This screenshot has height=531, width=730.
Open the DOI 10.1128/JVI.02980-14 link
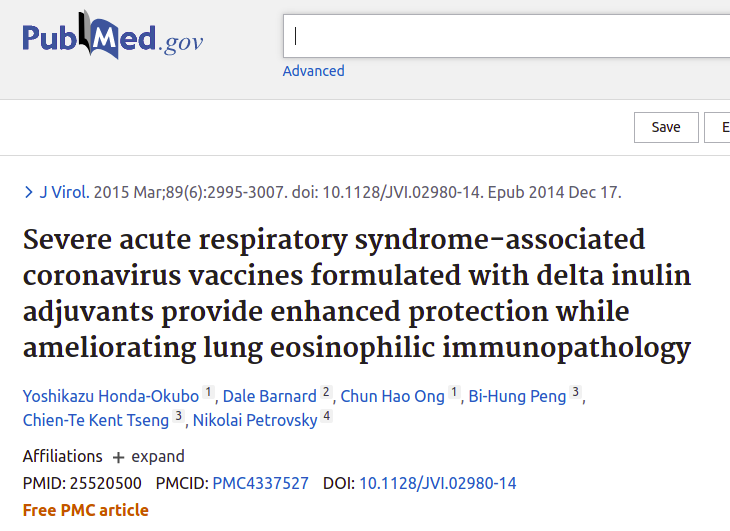pyautogui.click(x=438, y=483)
